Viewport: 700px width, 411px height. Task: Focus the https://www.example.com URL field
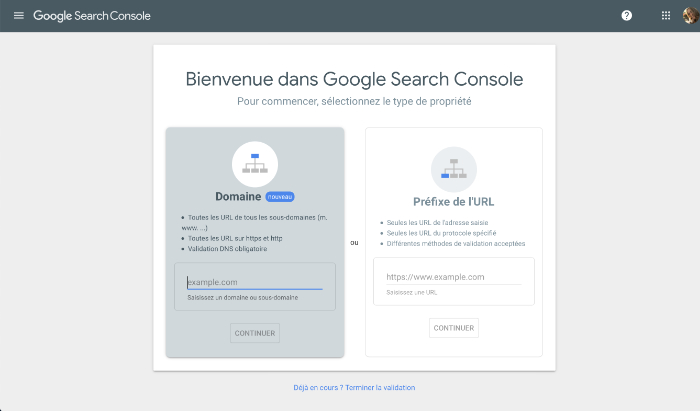click(x=453, y=277)
